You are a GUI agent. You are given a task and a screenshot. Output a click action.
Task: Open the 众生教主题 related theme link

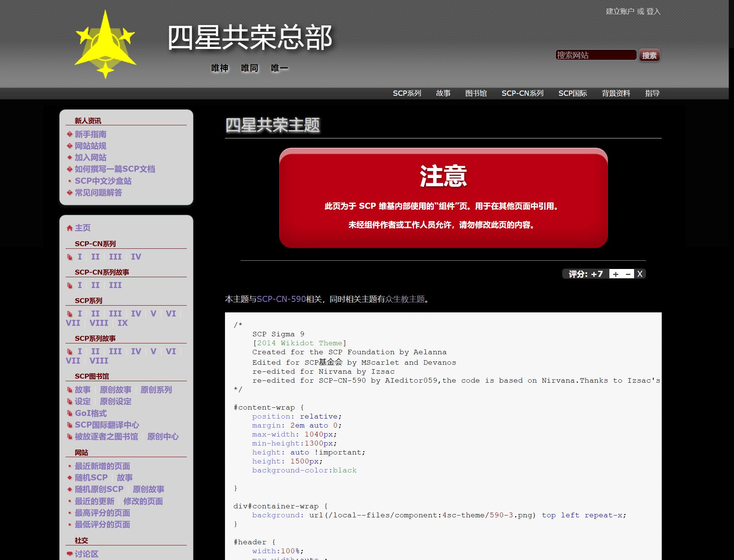point(405,299)
